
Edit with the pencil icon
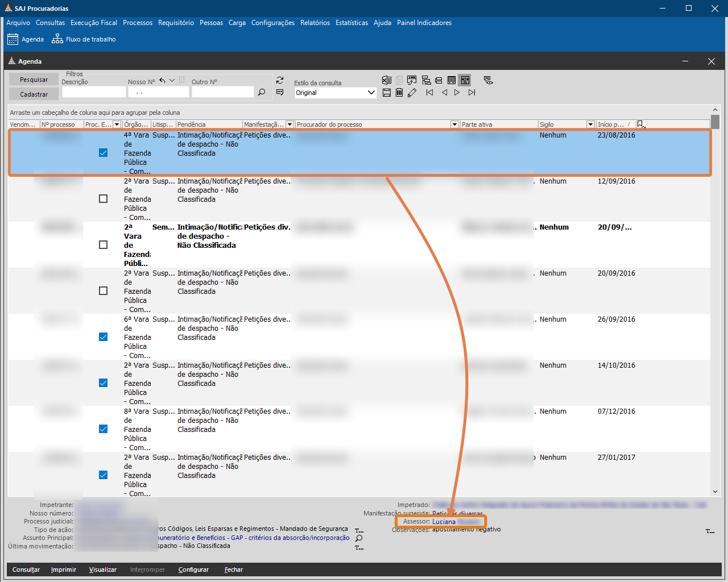click(x=412, y=93)
